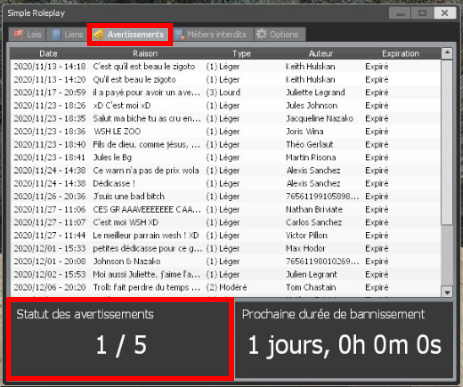Click the bell icon on Avertissements tab
This screenshot has width=463, height=387.
(x=98, y=34)
